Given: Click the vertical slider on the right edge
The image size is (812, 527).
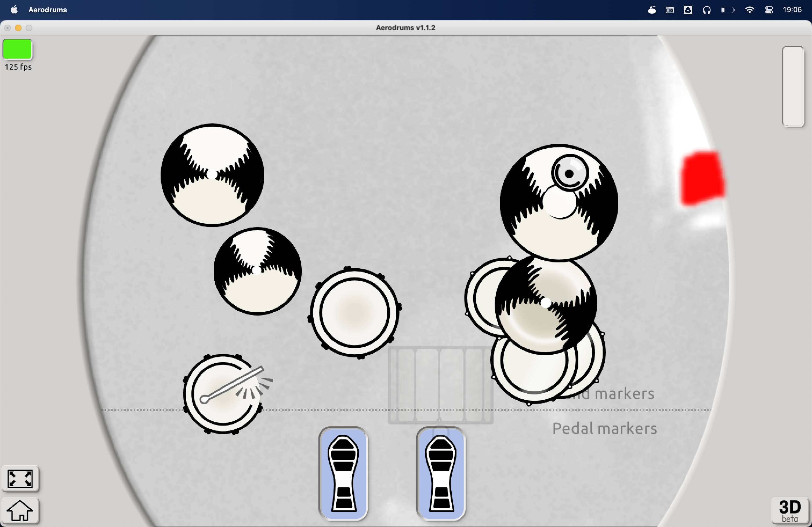Looking at the screenshot, I should tap(793, 87).
